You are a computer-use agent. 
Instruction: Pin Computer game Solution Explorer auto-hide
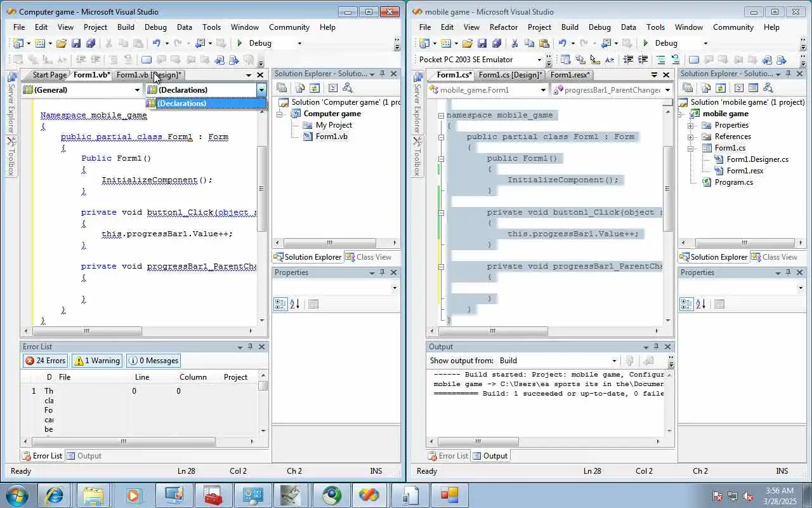(383, 74)
